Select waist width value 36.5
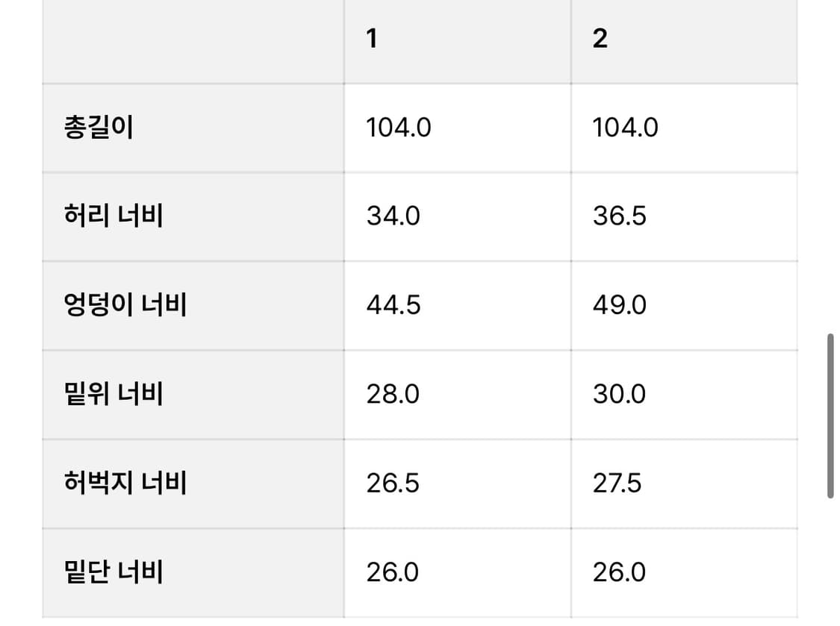The width and height of the screenshot is (840, 626). [620, 216]
